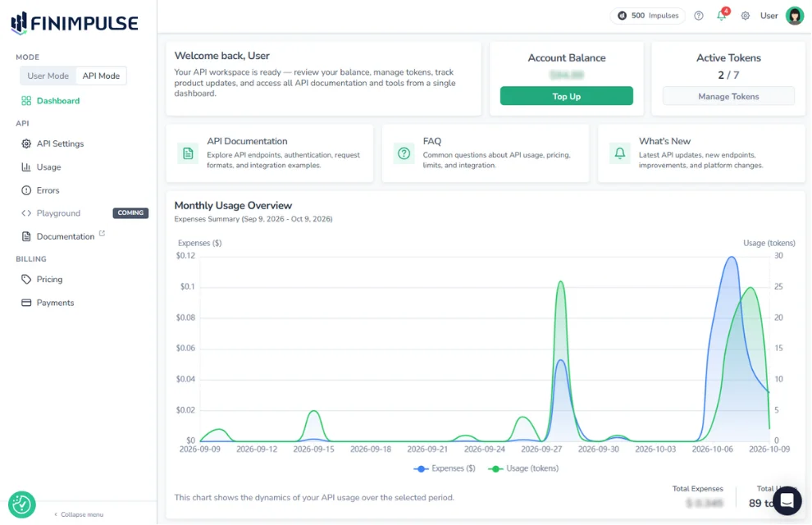Open help via question mark icon
812x525 pixels.
699,16
